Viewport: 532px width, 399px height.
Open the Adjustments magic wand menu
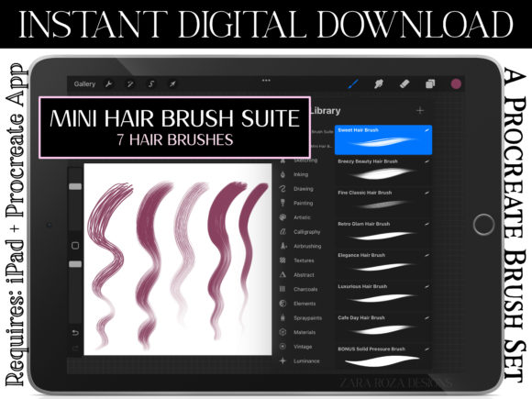(x=130, y=83)
